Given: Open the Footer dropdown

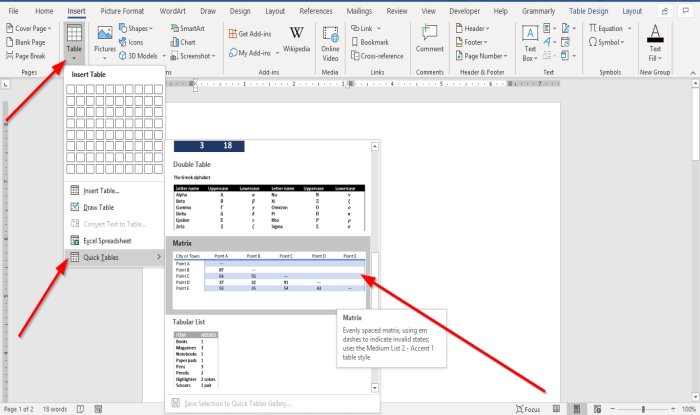Looking at the screenshot, I should tap(471, 42).
